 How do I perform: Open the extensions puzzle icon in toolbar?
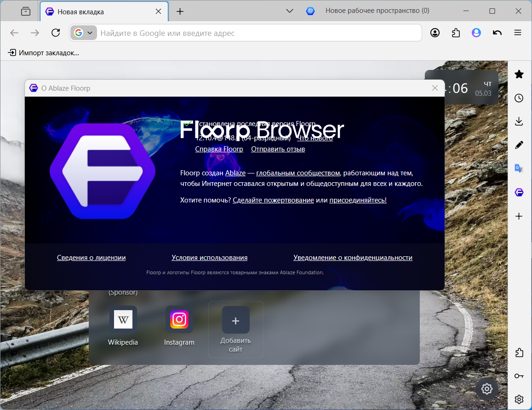point(456,33)
